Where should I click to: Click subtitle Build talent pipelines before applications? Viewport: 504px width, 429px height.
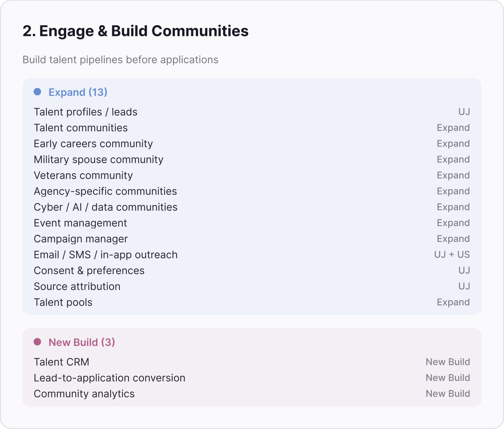[121, 60]
